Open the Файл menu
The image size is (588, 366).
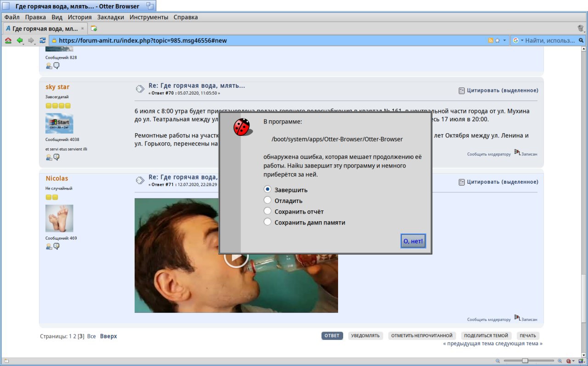[x=12, y=17]
